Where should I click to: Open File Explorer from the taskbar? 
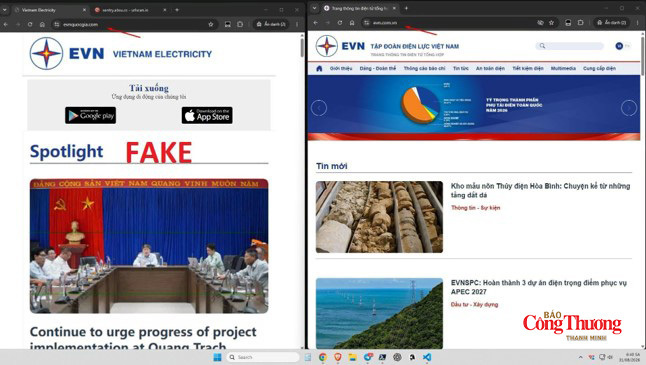coord(352,357)
